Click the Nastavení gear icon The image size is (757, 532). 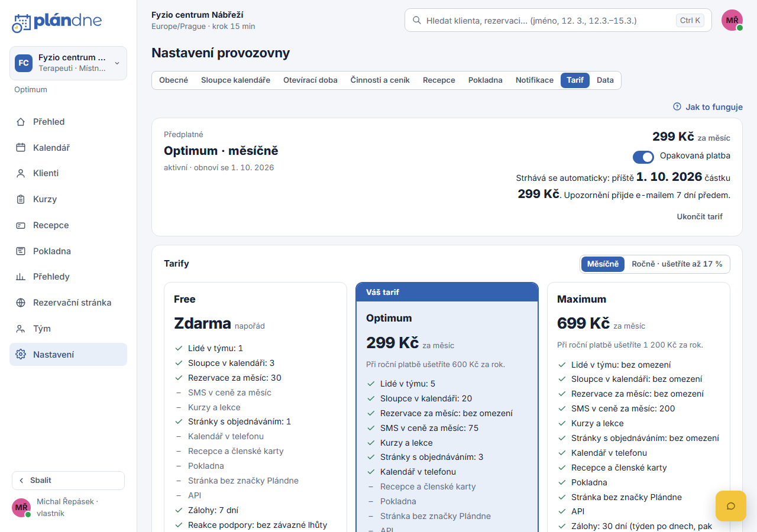[x=21, y=355]
